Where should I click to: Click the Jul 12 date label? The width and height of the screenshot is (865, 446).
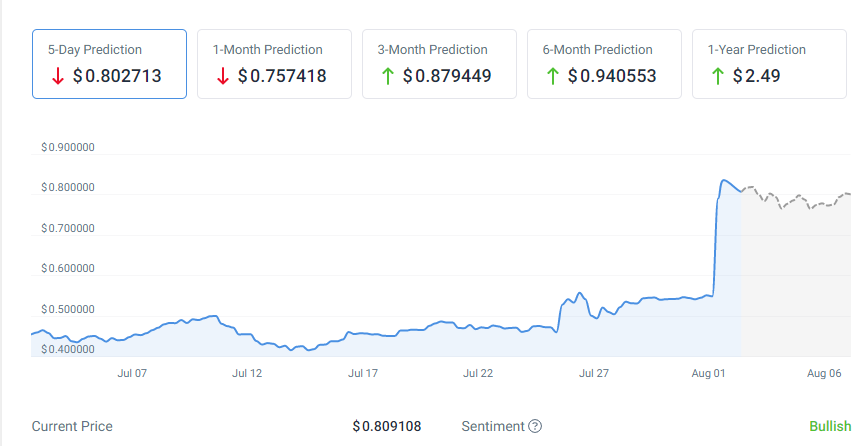247,373
